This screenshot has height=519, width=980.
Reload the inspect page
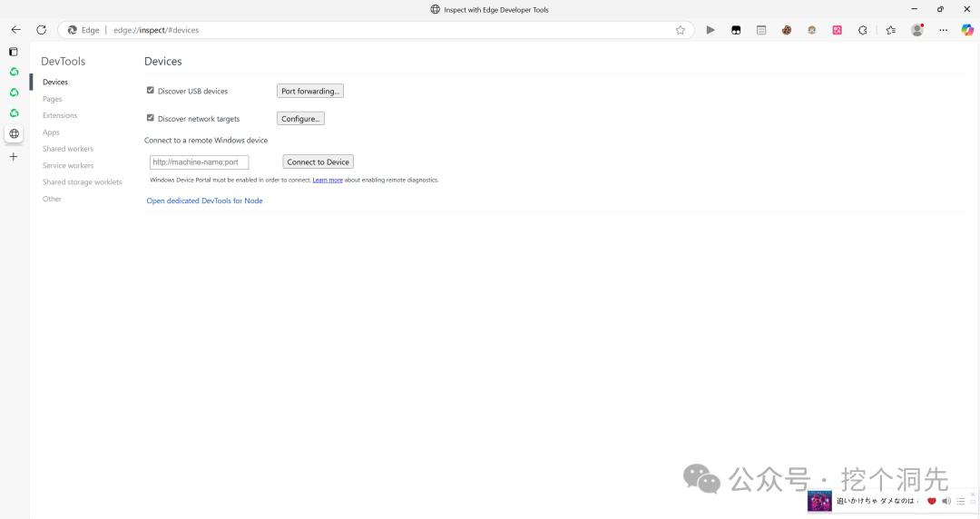(x=41, y=30)
